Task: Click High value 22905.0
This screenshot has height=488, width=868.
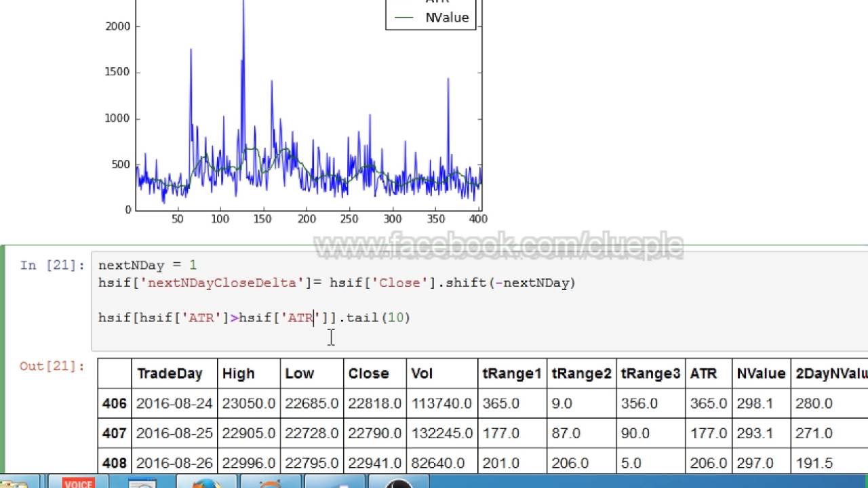Action: 249,433
